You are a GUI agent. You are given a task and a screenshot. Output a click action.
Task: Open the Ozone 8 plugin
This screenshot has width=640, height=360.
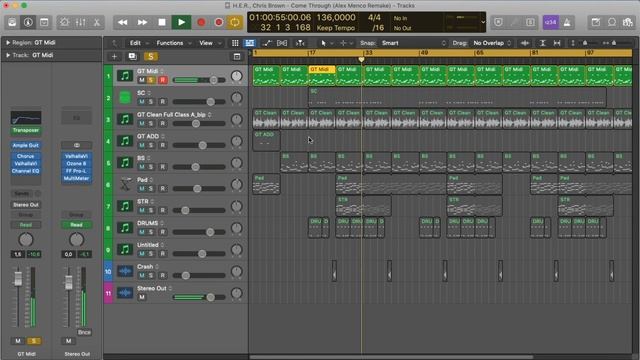click(x=76, y=164)
